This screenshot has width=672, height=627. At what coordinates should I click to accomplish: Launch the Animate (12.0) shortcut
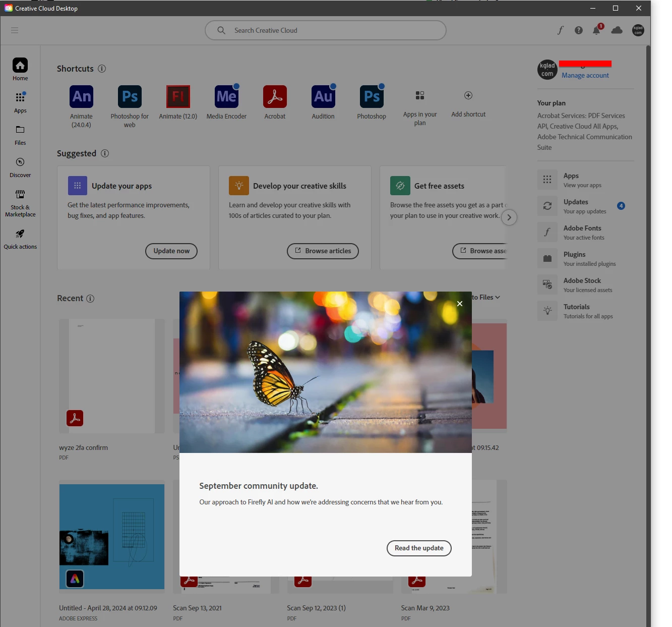tap(178, 96)
